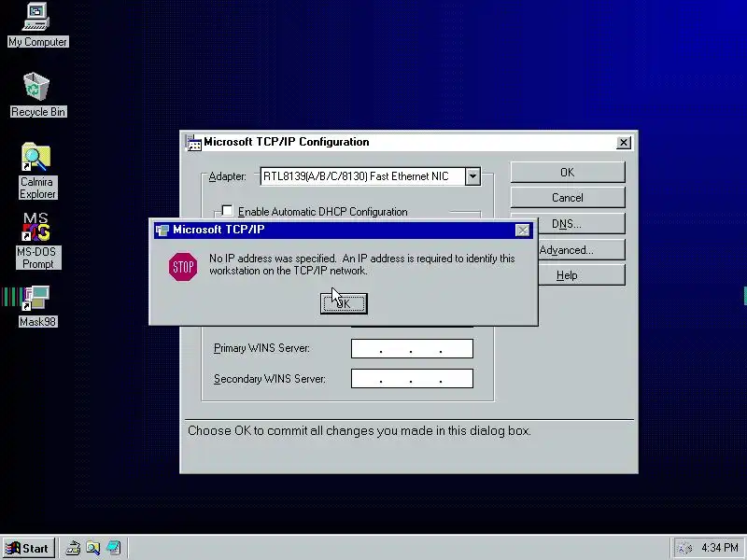
Task: Click the RTL8139 adapter combo box text
Action: point(356,176)
